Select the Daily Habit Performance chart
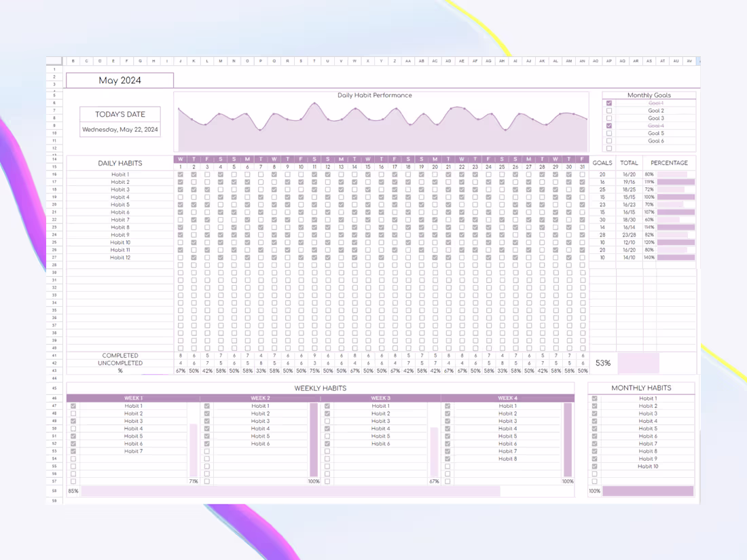The width and height of the screenshot is (747, 560). point(380,122)
